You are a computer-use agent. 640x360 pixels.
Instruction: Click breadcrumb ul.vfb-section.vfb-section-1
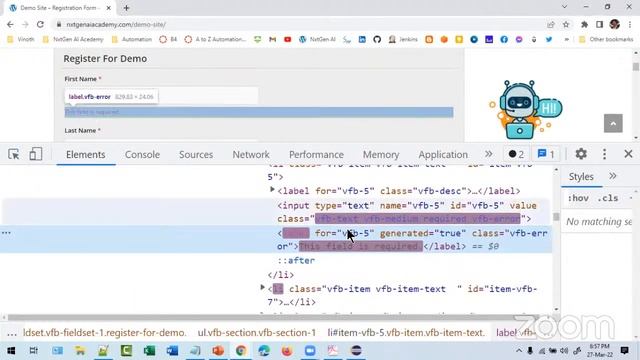[257, 333]
